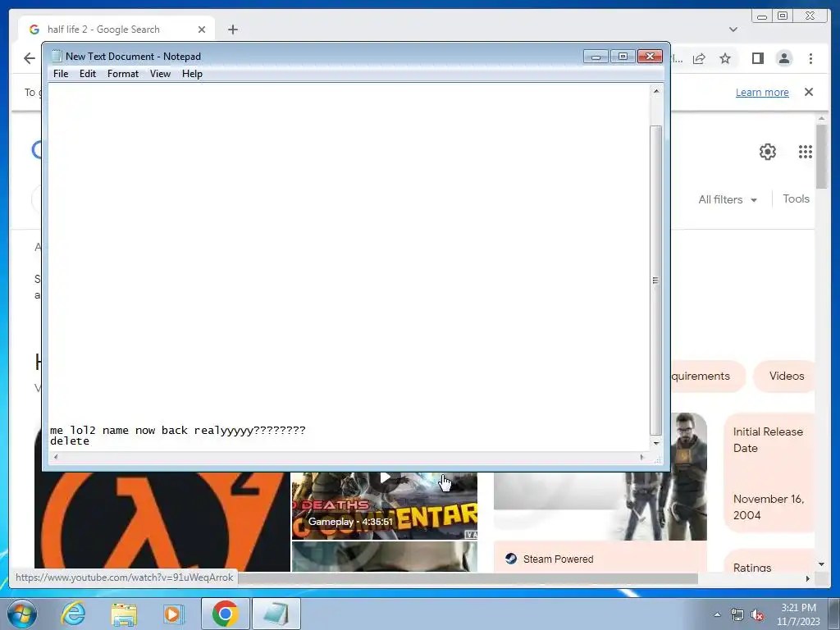Image resolution: width=840 pixels, height=630 pixels.
Task: Click Chrome page horizontal scroll right arrow
Action: [808, 578]
